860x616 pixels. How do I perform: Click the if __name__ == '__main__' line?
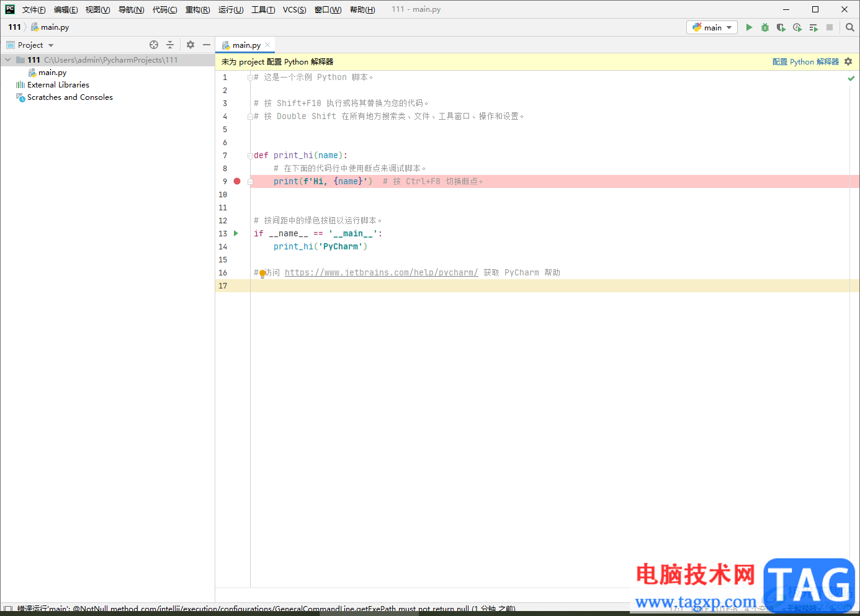pos(318,233)
